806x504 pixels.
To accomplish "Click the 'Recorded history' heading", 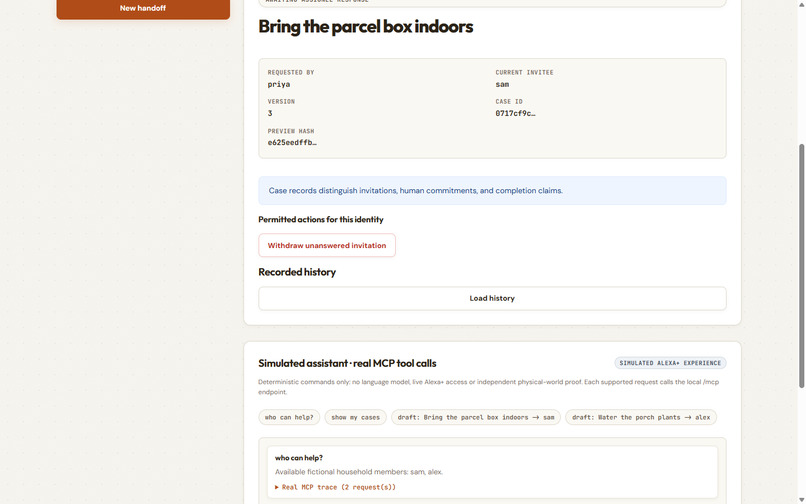I will click(x=297, y=272).
